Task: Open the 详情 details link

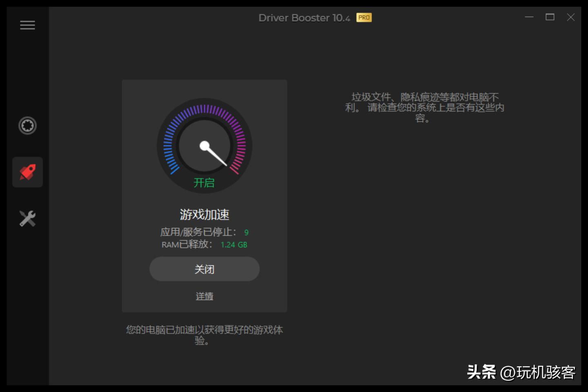Action: [x=204, y=296]
